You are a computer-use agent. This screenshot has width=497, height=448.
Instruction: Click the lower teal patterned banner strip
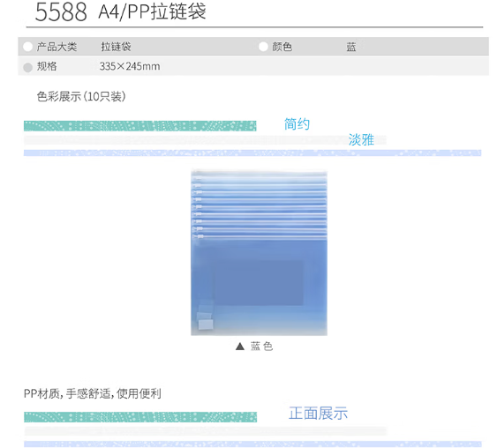click(140, 417)
